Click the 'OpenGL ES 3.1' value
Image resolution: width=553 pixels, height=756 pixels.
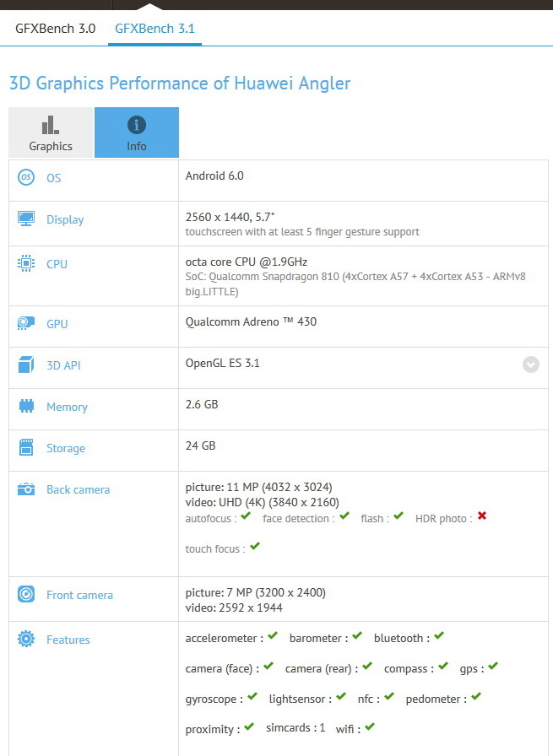point(222,363)
